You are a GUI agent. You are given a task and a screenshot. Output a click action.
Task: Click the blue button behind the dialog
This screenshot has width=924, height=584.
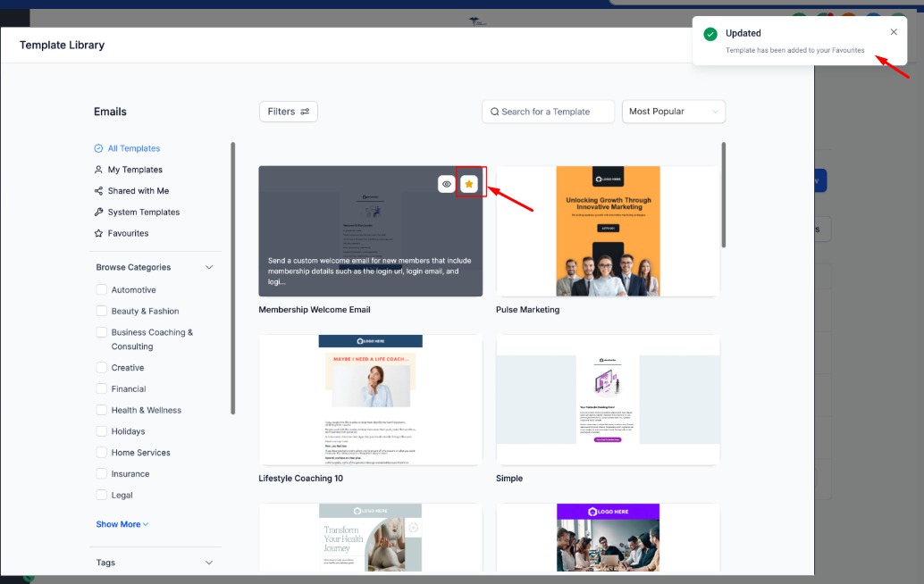pos(821,180)
